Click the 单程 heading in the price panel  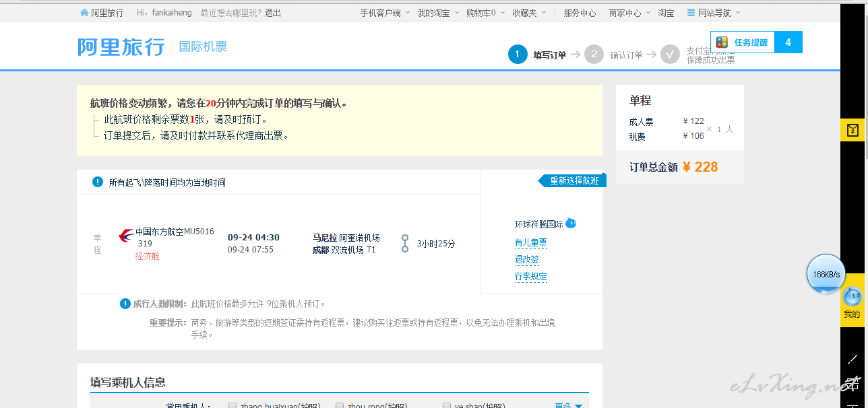640,100
